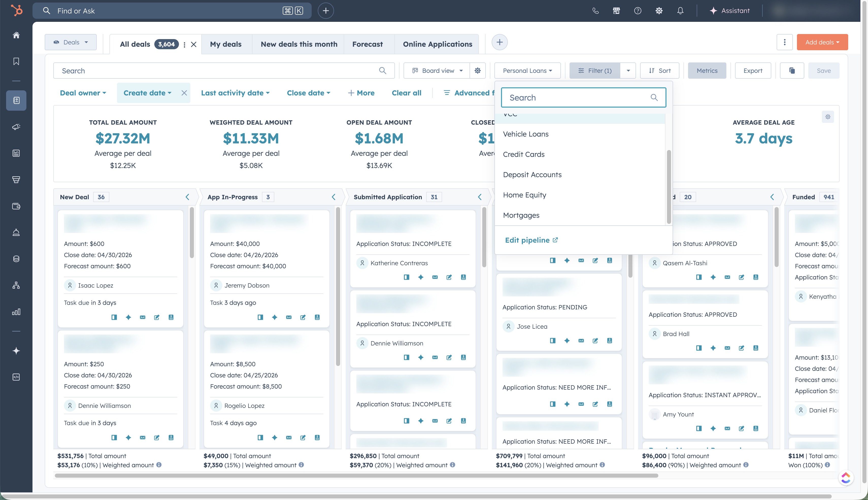Click the email icon on Isaac Lopez's deal card
The height and width of the screenshot is (500, 868).
[x=143, y=317]
